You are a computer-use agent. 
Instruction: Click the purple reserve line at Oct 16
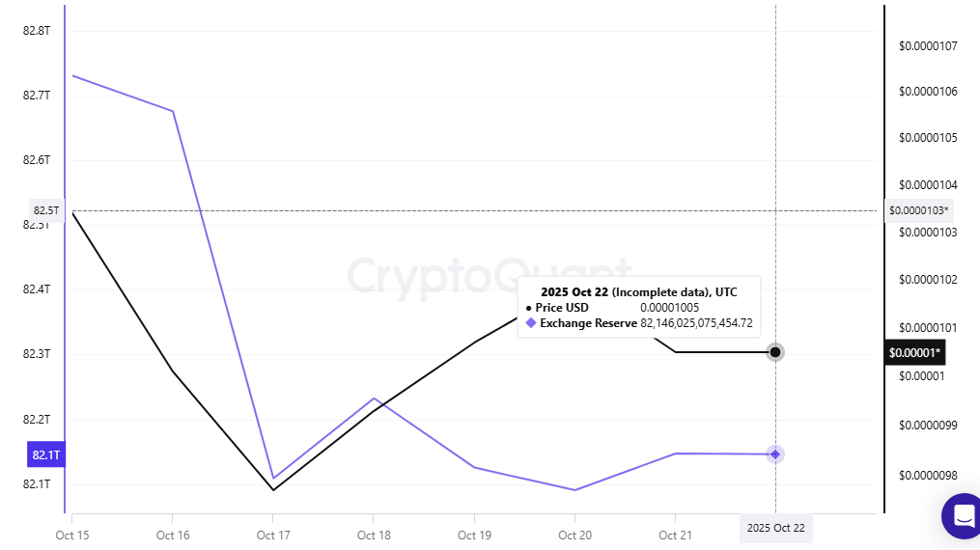173,111
